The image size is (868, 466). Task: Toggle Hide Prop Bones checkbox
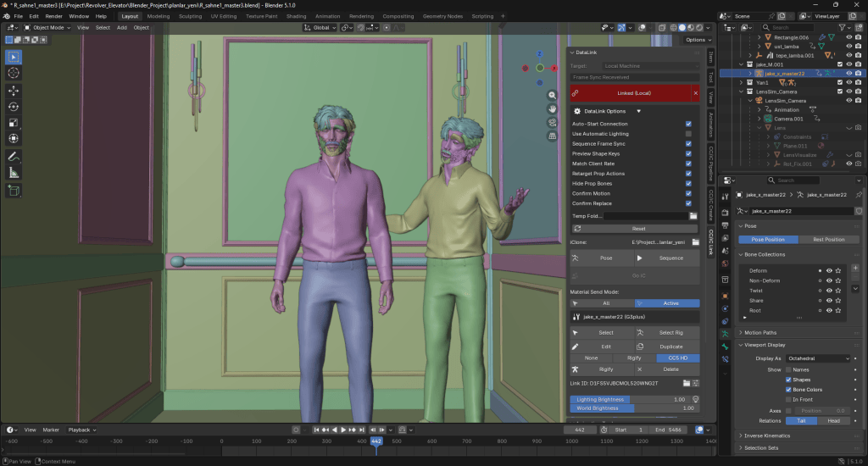[x=688, y=184]
